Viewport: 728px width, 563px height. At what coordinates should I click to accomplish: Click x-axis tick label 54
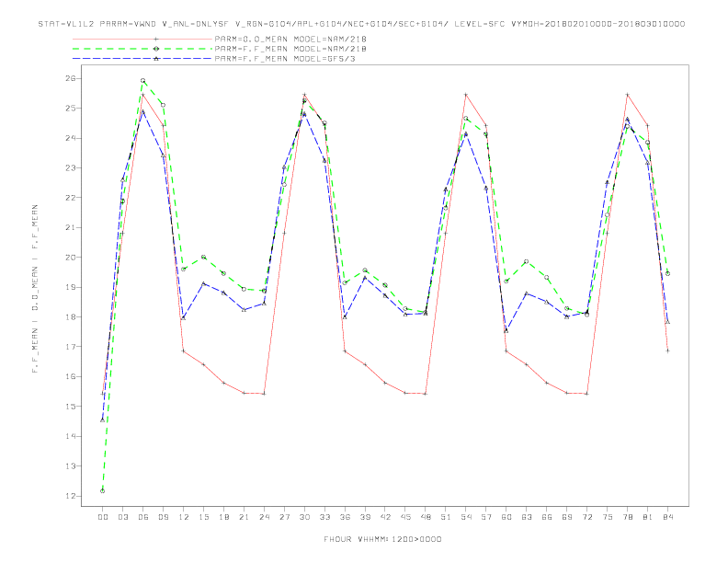(466, 517)
